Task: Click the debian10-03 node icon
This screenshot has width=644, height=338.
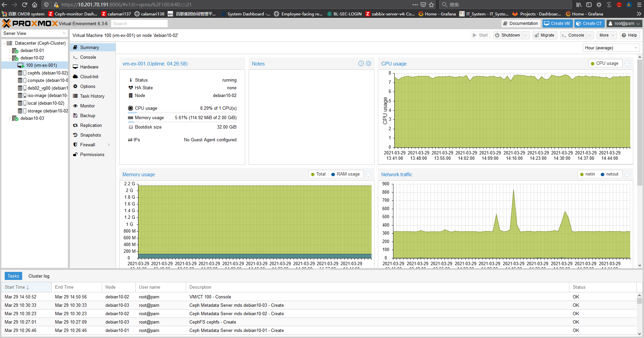Action: (15, 118)
